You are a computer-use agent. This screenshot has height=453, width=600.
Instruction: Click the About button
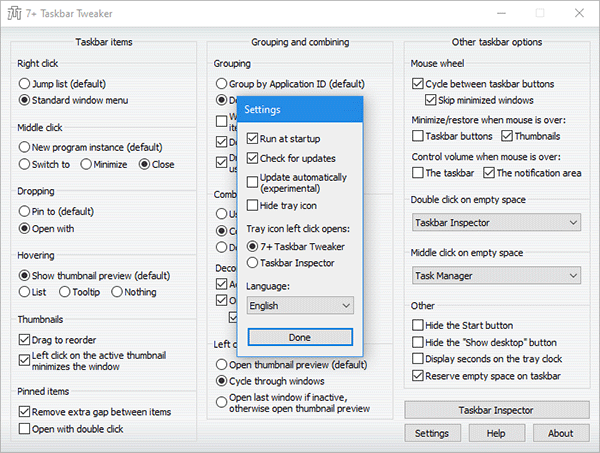(x=560, y=433)
